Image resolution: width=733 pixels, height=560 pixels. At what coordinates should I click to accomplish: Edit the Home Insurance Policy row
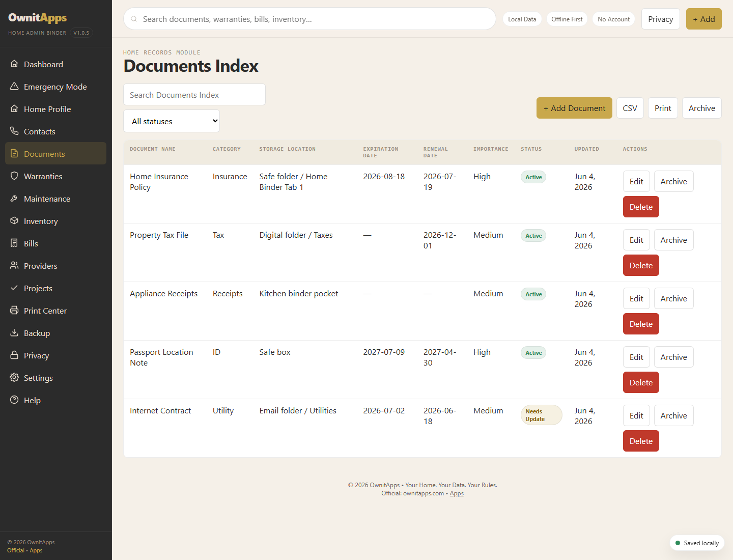636,181
